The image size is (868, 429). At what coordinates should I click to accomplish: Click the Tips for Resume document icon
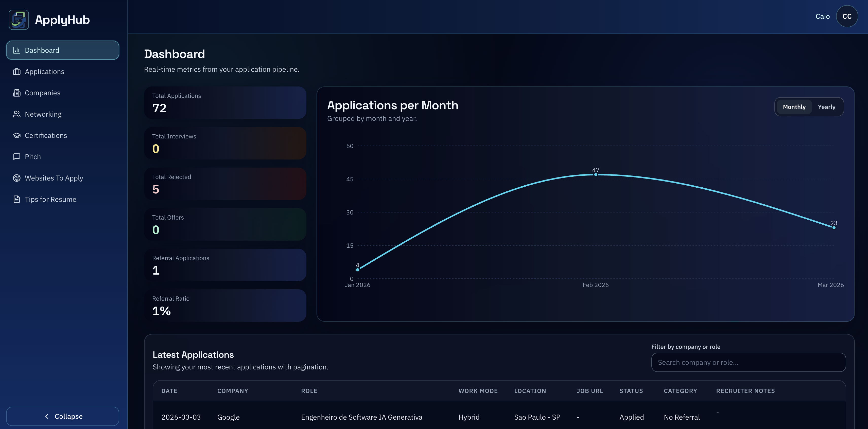[17, 199]
